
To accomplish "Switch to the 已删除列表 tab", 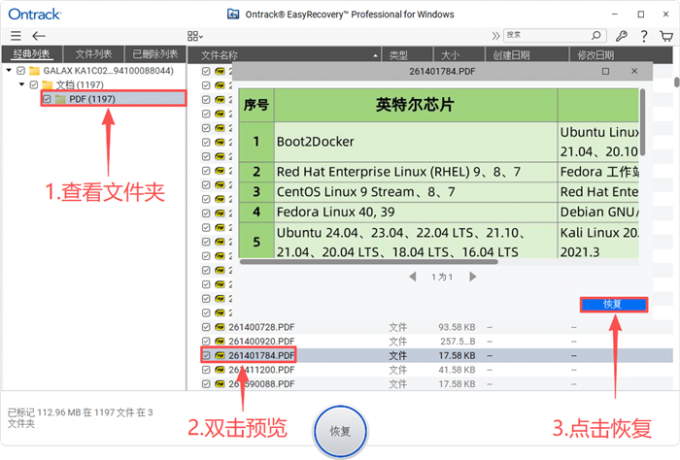I will (x=155, y=54).
